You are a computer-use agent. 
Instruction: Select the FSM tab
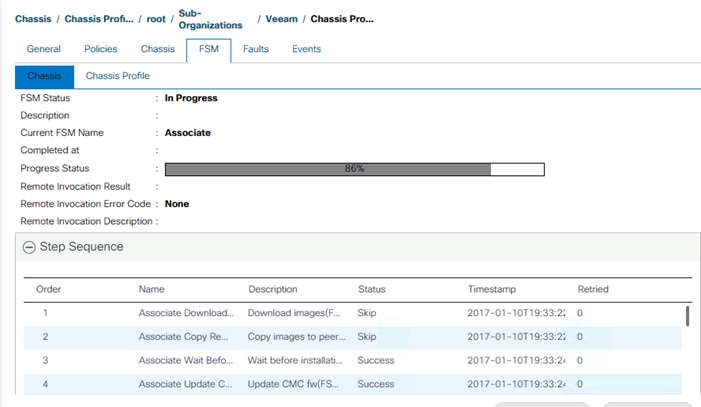point(209,49)
